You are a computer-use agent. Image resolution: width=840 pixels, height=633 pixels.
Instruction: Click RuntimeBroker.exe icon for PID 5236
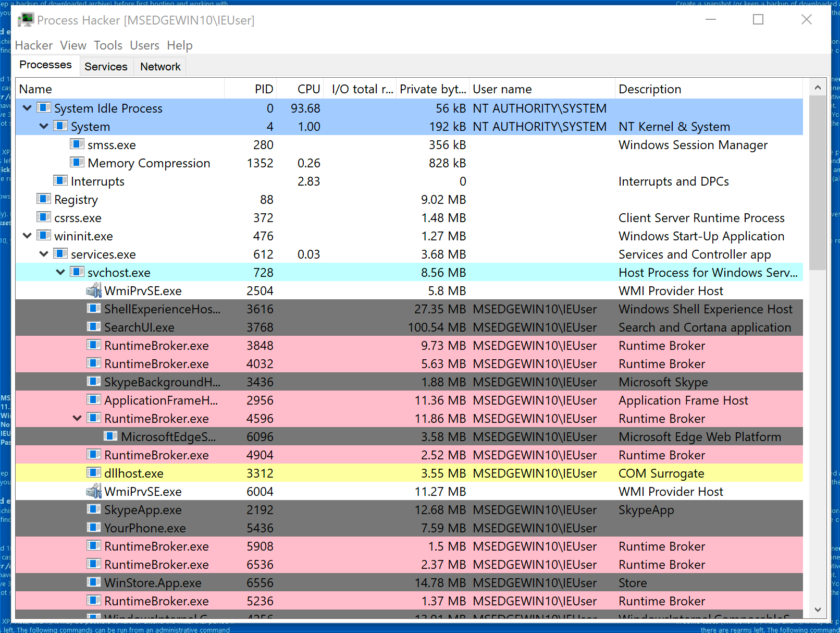pyautogui.click(x=94, y=600)
